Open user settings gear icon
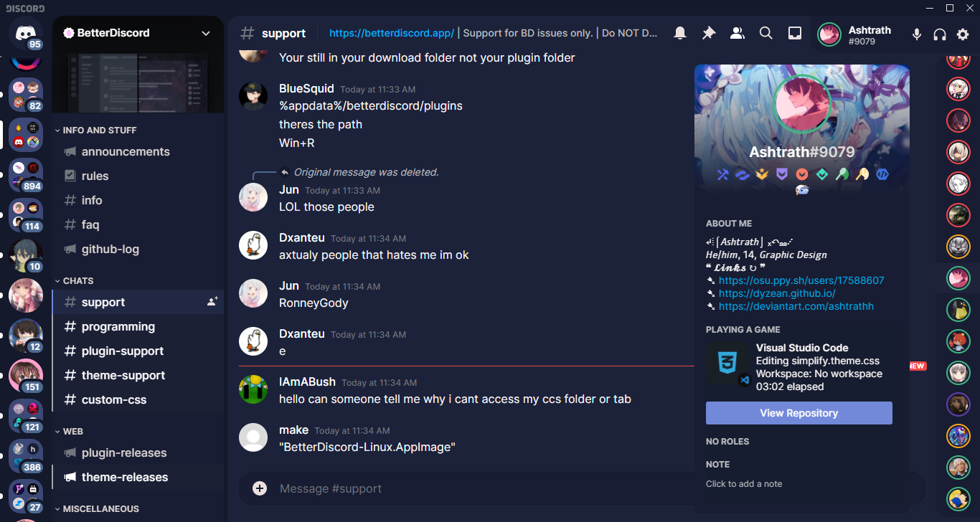Screen dimensions: 980x522 coord(963,34)
